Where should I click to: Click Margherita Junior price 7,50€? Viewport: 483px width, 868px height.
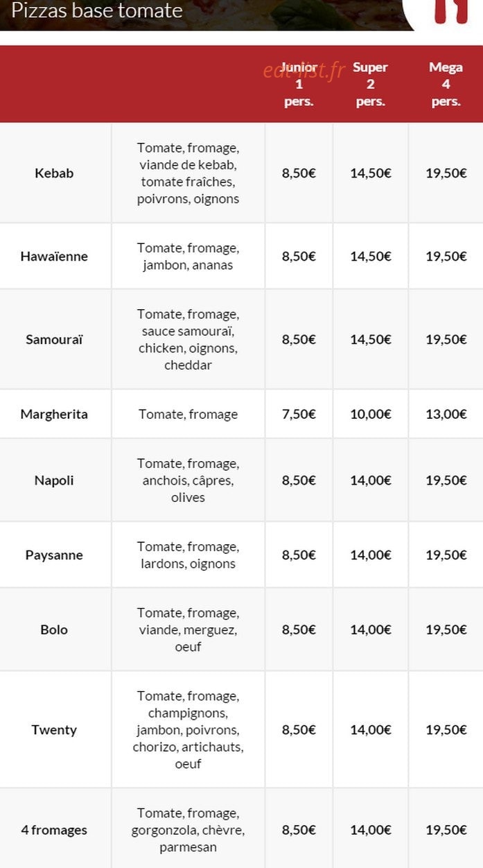[299, 414]
